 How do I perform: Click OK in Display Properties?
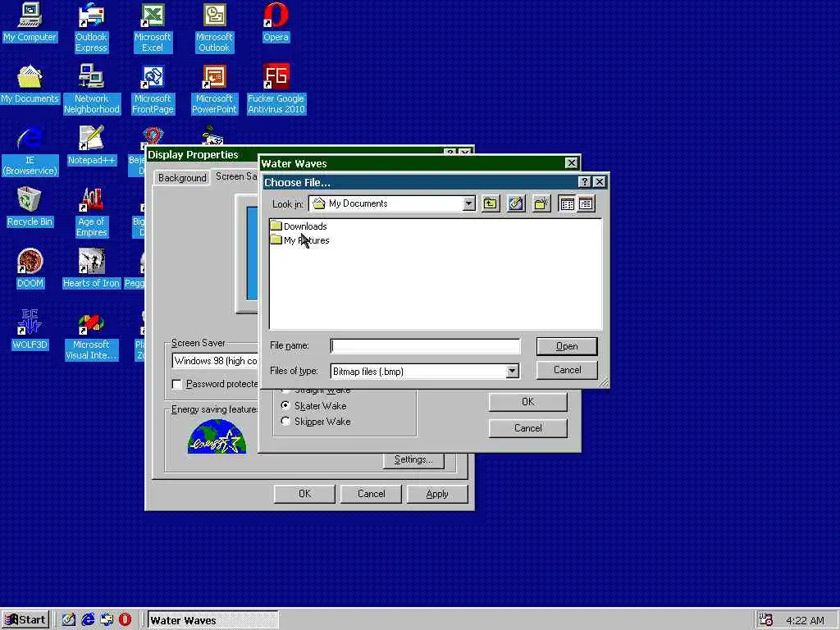pyautogui.click(x=304, y=494)
